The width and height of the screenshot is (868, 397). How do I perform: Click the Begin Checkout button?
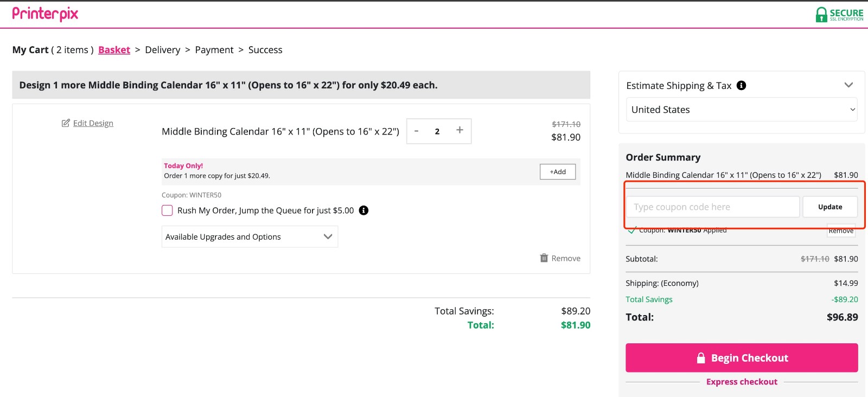tap(742, 358)
